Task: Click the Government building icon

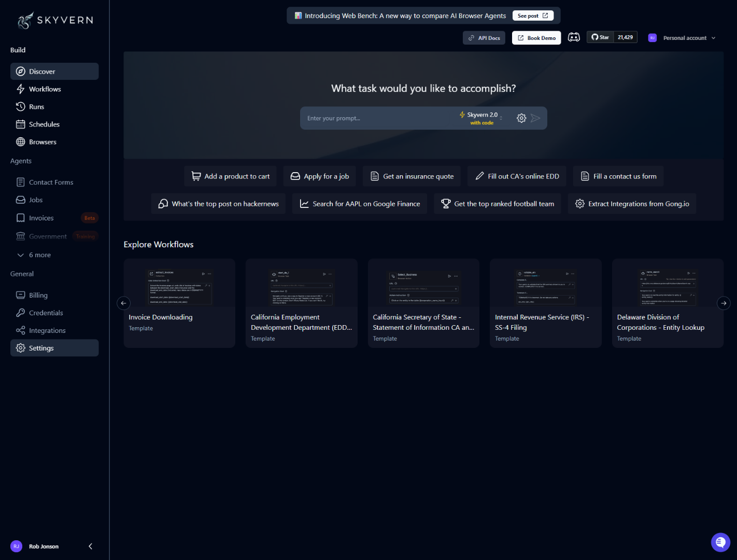Action: pos(21,236)
